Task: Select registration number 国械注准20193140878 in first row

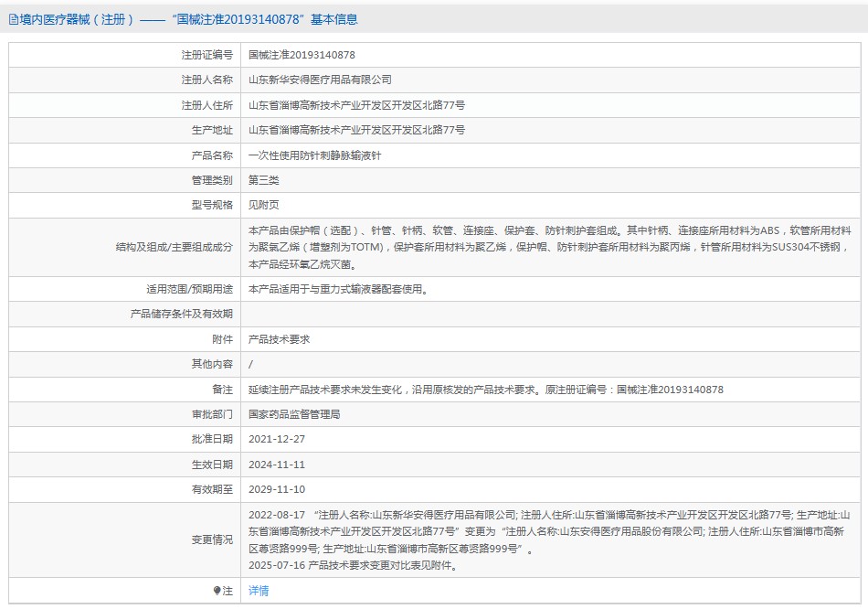Action: (302, 55)
